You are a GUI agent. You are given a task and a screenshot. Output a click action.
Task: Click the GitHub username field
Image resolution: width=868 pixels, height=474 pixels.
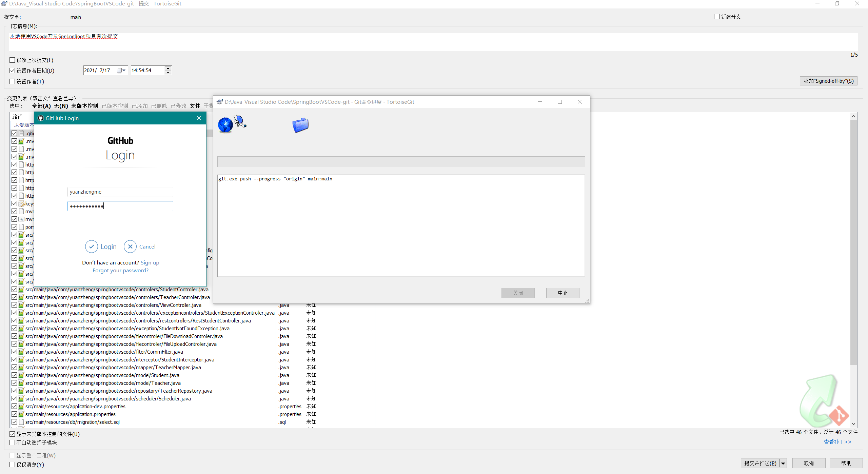click(120, 192)
